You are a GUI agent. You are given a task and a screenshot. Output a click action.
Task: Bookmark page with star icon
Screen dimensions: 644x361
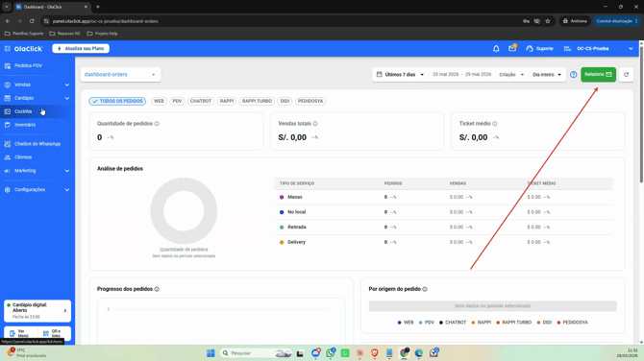[x=548, y=21]
